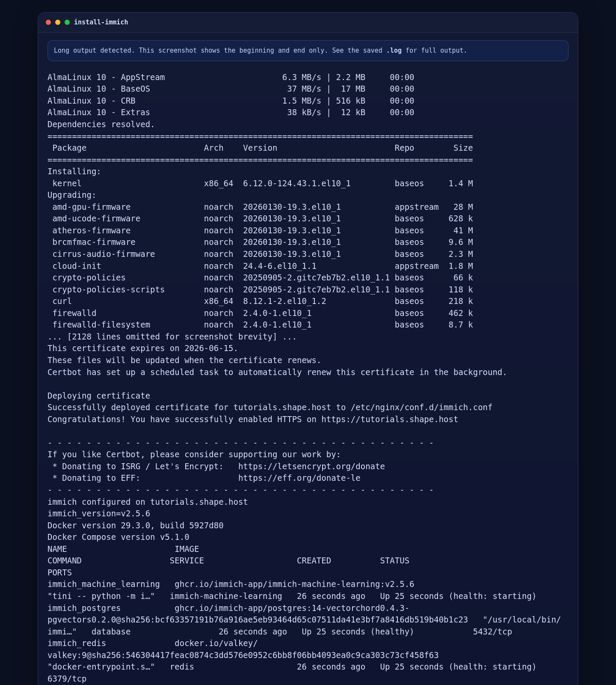Select the kernel package name
Screen dimensions: 616x685
coord(67,184)
